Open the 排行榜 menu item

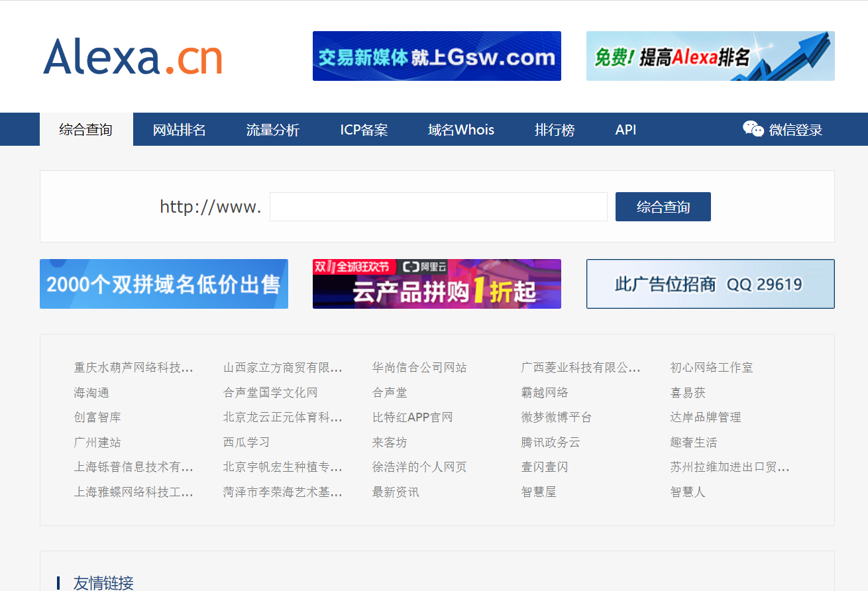tap(554, 130)
